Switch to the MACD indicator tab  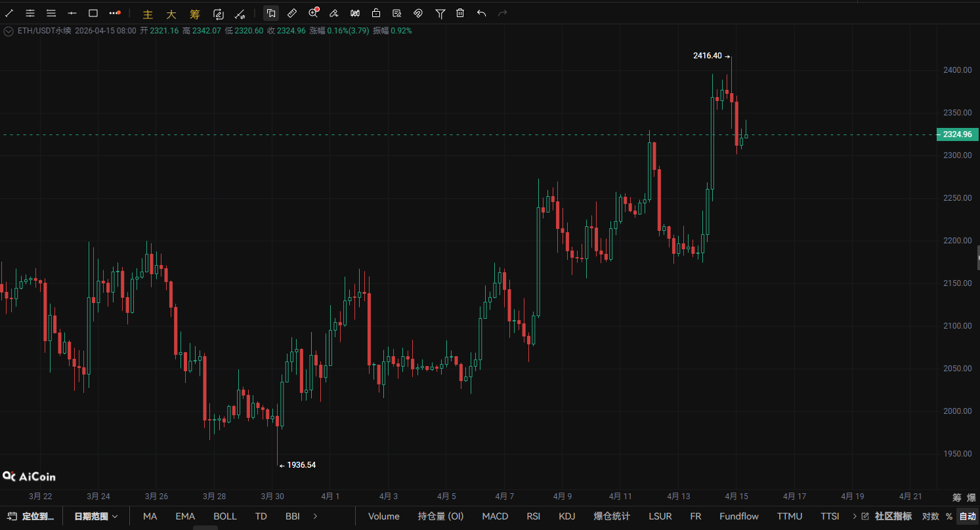(x=495, y=516)
